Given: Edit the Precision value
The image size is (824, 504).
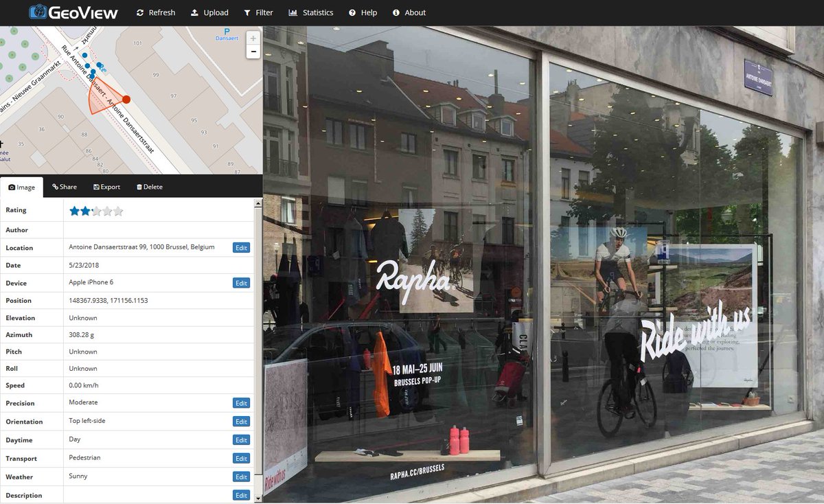Looking at the screenshot, I should (241, 403).
